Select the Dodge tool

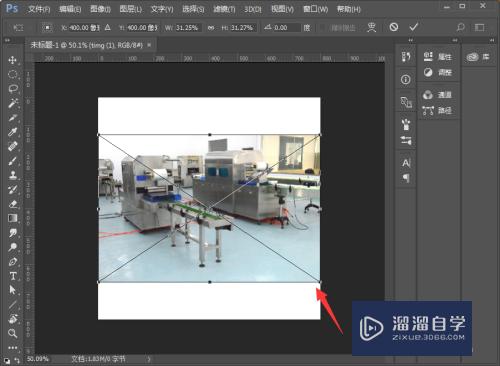pyautogui.click(x=13, y=247)
